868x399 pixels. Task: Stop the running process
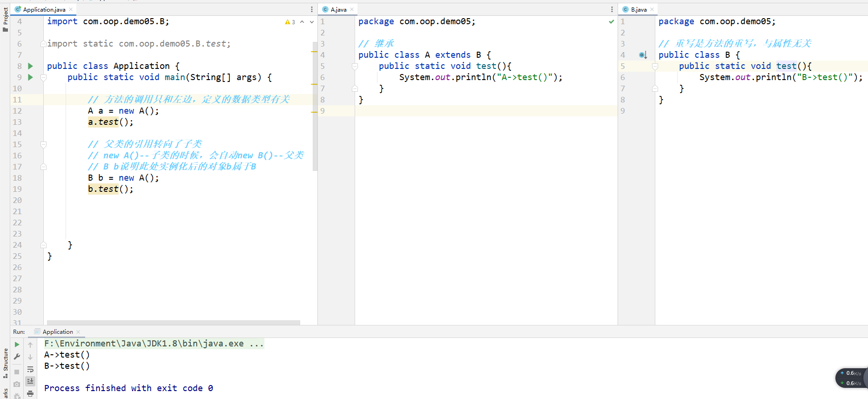point(17,372)
